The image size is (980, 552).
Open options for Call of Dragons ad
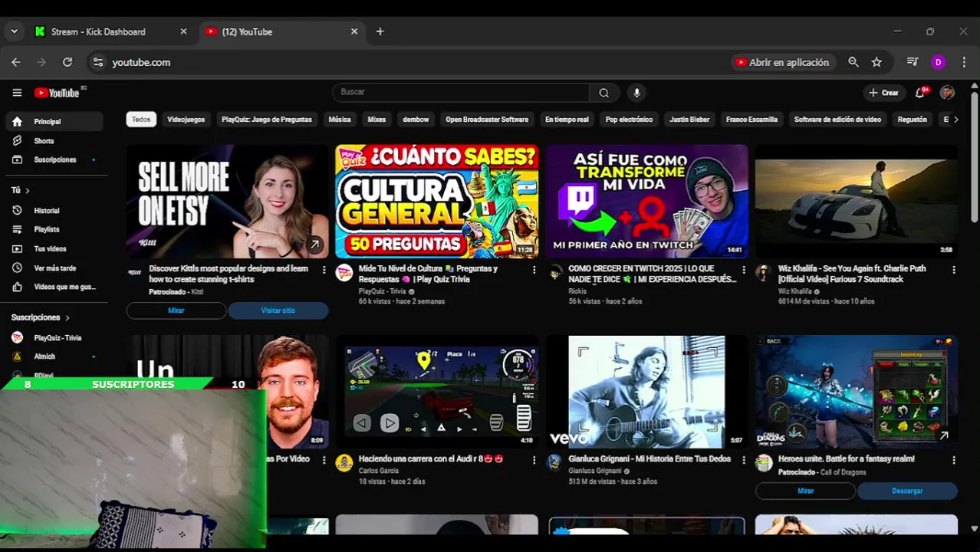click(x=954, y=460)
